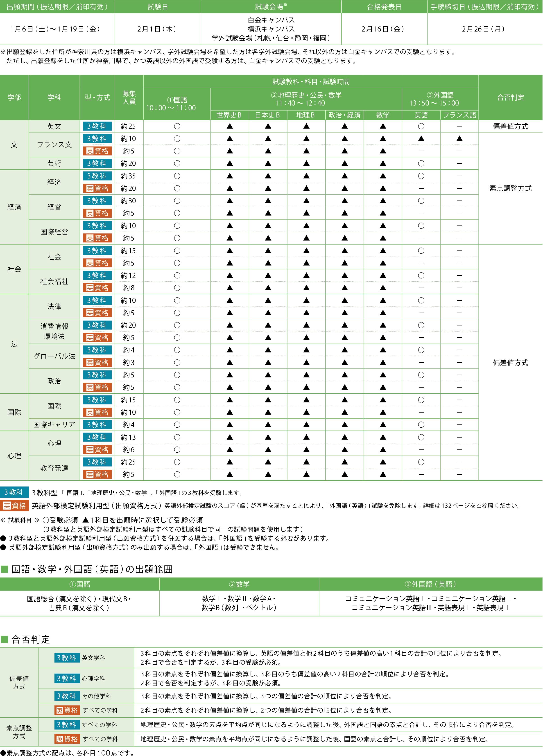
Task: Click 白金キャンパス in the venue cell
Action: tap(271, 20)
